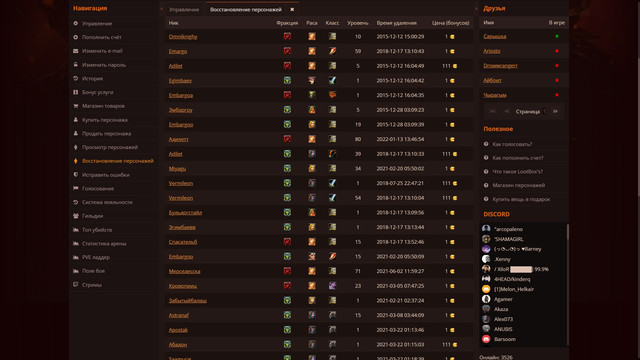Open Система лояльности in navigation
Image resolution: width=640 pixels, height=360 pixels.
tap(107, 202)
